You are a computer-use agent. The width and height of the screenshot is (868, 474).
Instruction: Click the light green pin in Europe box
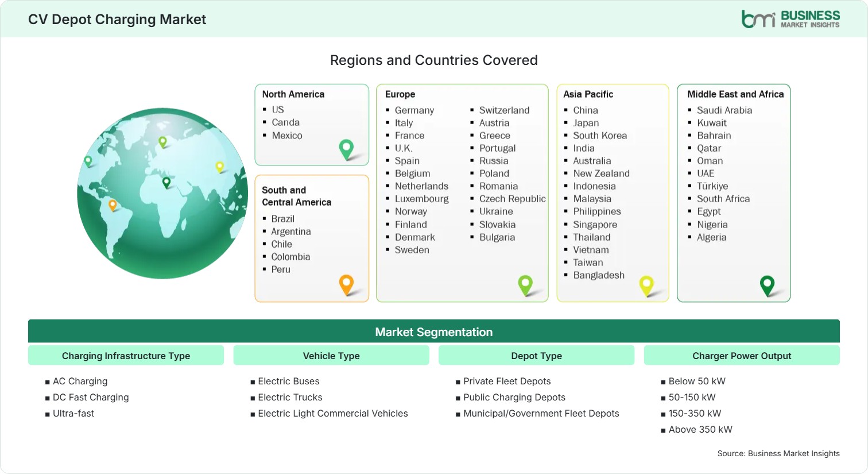click(x=525, y=286)
